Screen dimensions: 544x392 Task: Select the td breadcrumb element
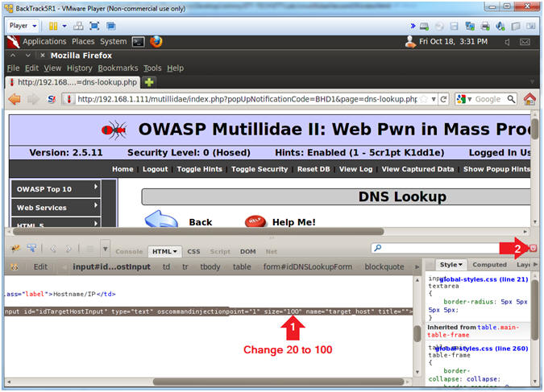coord(166,267)
